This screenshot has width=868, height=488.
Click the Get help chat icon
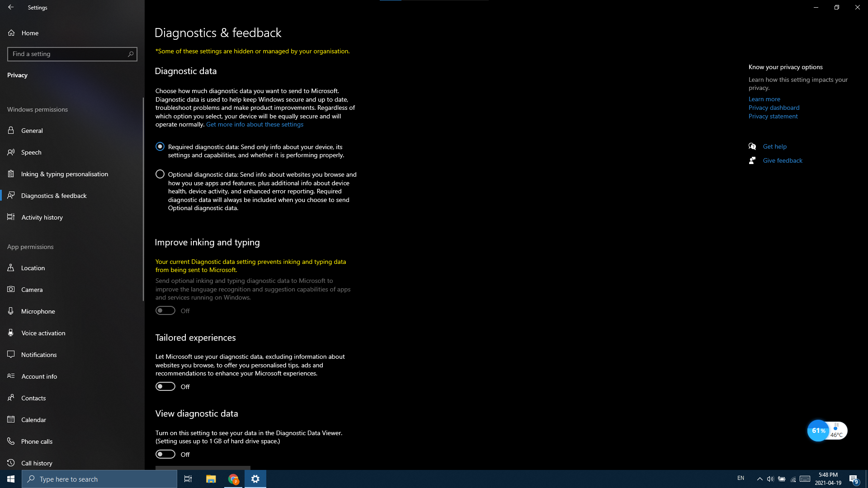752,146
